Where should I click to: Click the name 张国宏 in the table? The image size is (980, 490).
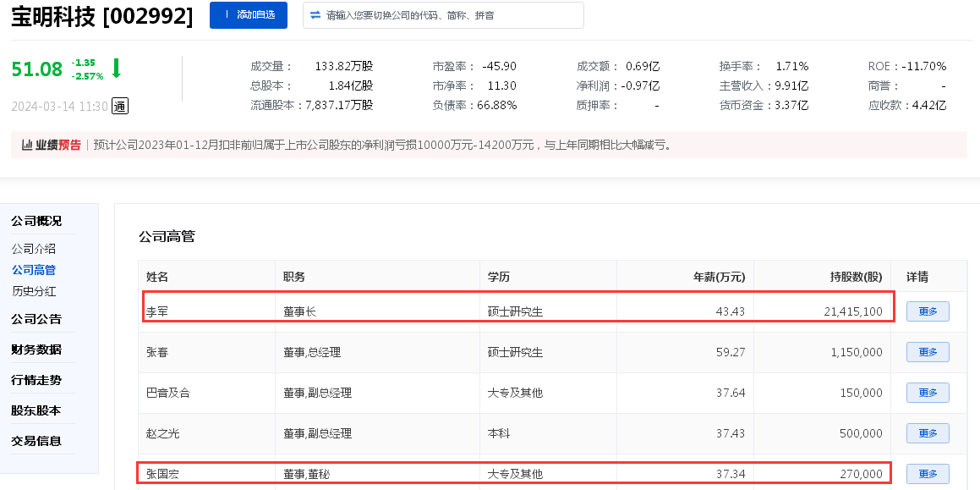[x=162, y=475]
